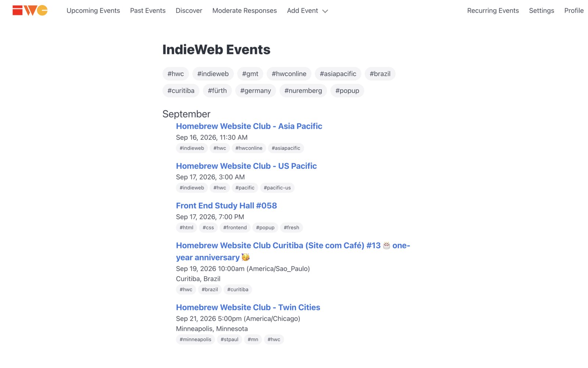Click #hwconline tag under Asia Pacific event
The height and width of the screenshot is (368, 588).
(249, 148)
